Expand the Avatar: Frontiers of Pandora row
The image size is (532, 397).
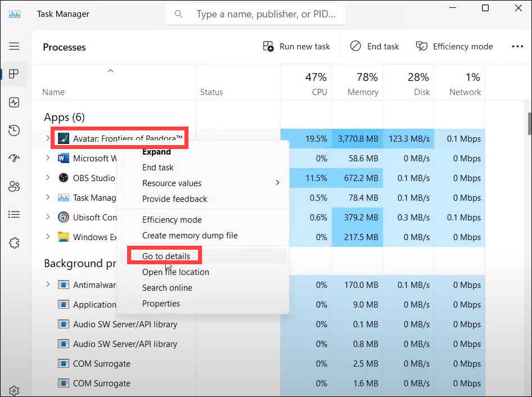click(x=48, y=138)
